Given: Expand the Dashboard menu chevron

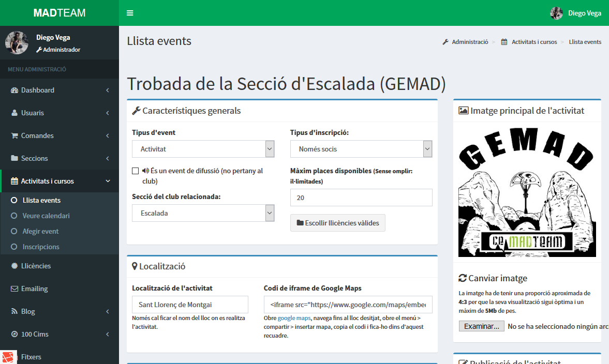Looking at the screenshot, I should click(x=108, y=90).
